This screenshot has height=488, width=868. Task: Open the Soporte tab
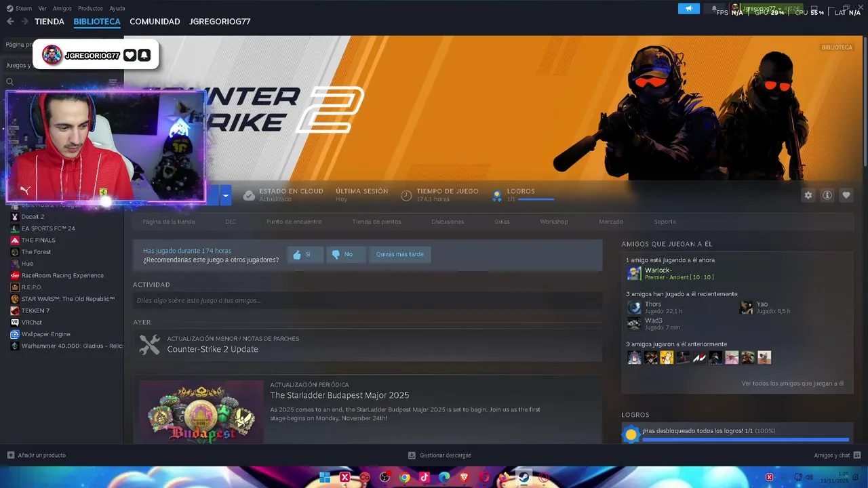click(x=665, y=222)
